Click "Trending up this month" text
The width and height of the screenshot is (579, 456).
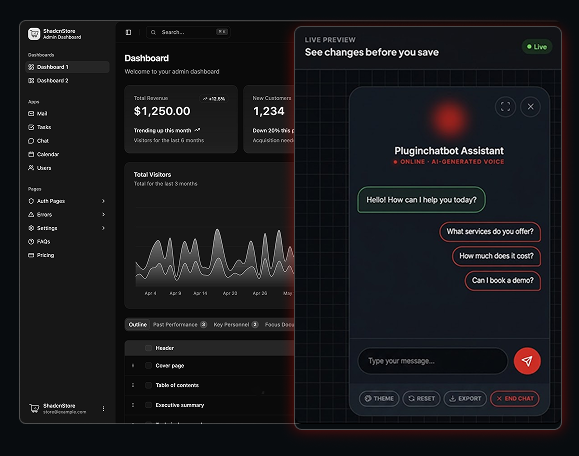162,130
